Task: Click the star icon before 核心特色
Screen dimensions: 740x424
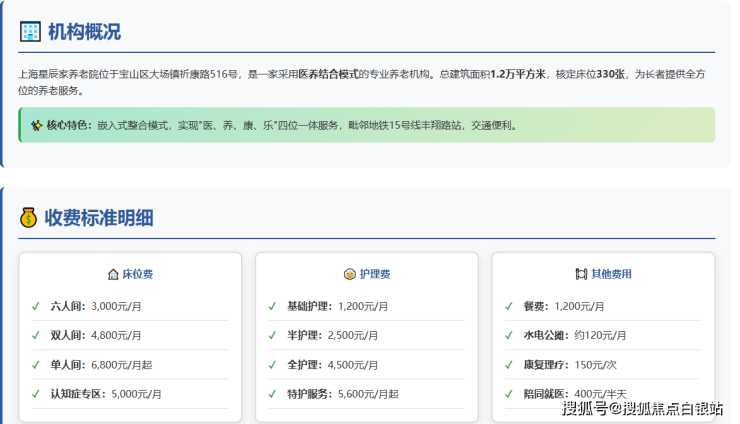Action: point(35,126)
